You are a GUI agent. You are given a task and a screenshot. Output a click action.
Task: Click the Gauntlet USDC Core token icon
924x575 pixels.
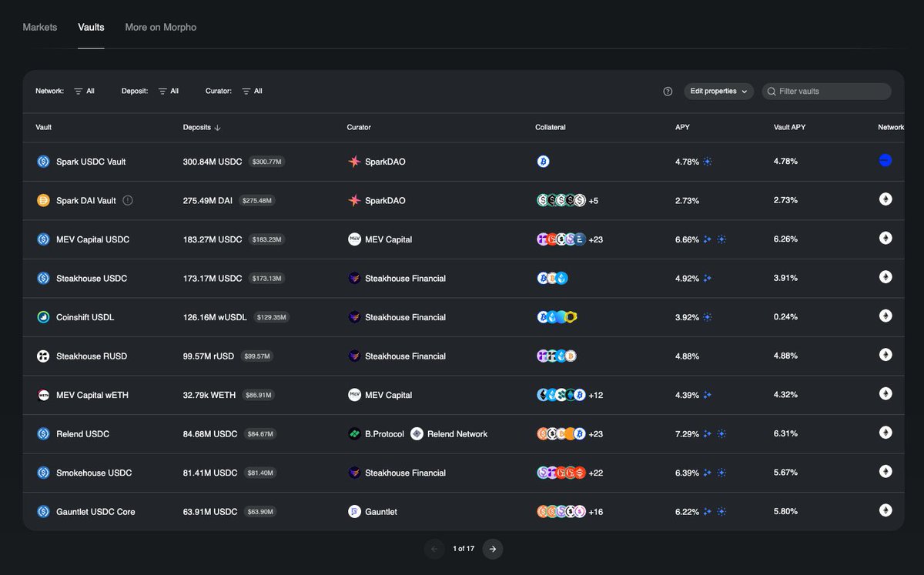tap(43, 511)
